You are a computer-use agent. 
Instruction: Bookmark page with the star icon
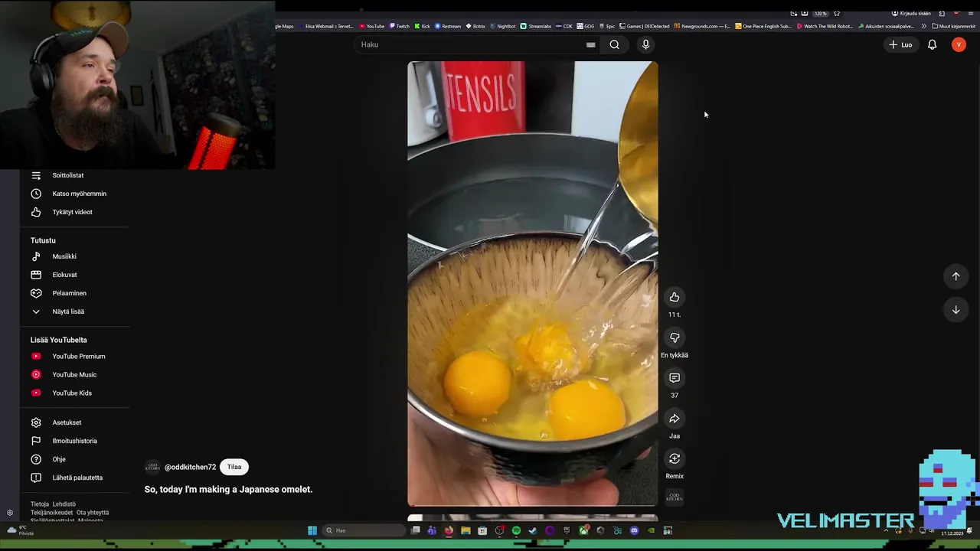click(837, 13)
